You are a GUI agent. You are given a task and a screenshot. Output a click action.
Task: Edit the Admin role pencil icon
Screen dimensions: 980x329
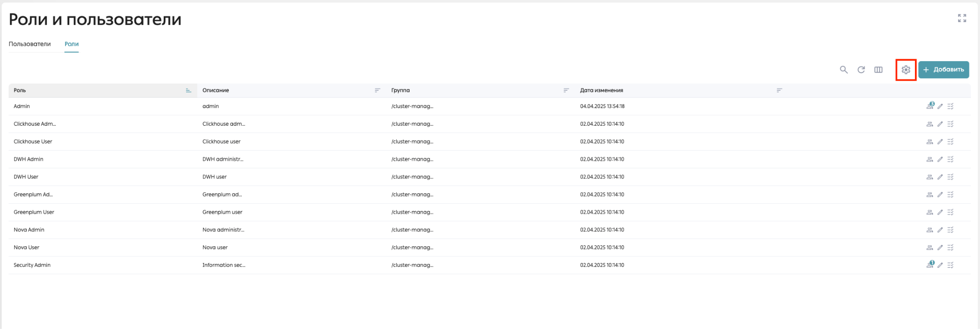(x=940, y=106)
